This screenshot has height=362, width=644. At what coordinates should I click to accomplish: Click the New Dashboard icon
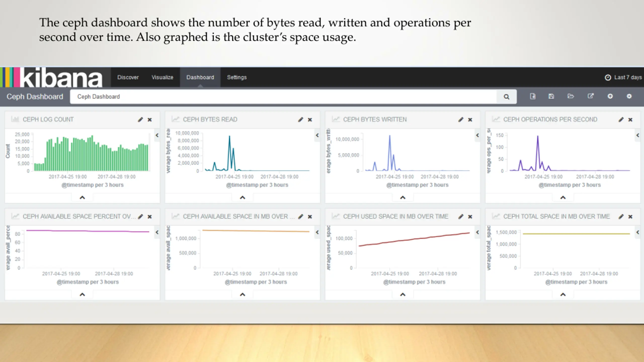click(x=533, y=96)
